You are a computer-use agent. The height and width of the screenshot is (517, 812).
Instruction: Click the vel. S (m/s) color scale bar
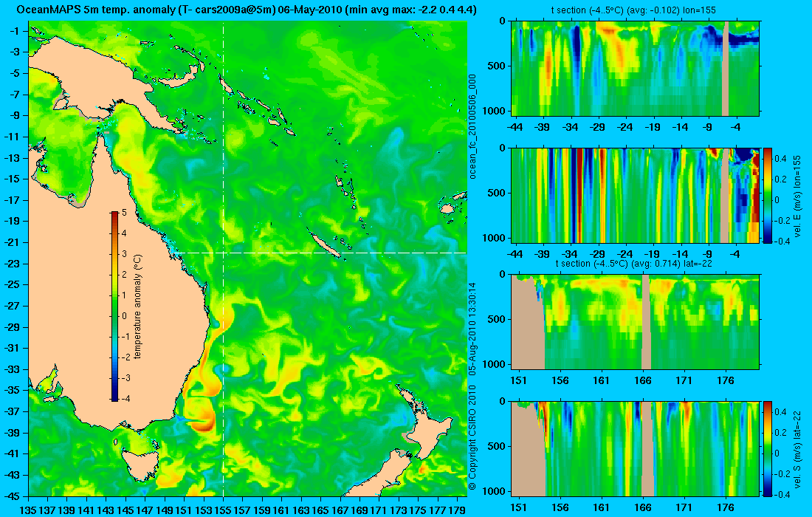768,448
